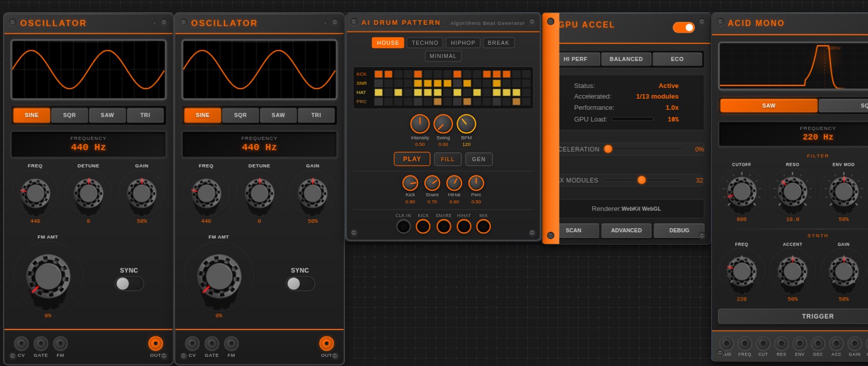Toggle the first SNR step in drum grid
This screenshot has height=366, width=868.
click(379, 83)
